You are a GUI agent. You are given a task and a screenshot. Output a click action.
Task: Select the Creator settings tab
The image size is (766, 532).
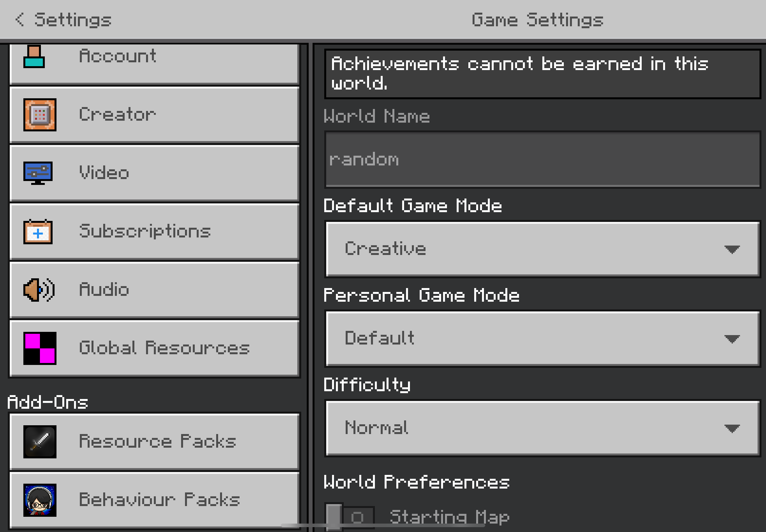pos(154,115)
